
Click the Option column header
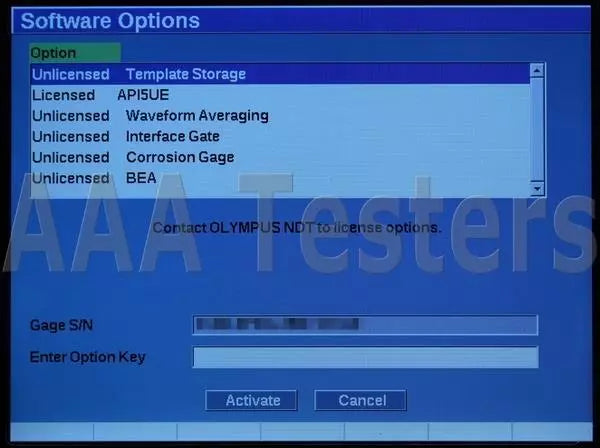(x=74, y=53)
